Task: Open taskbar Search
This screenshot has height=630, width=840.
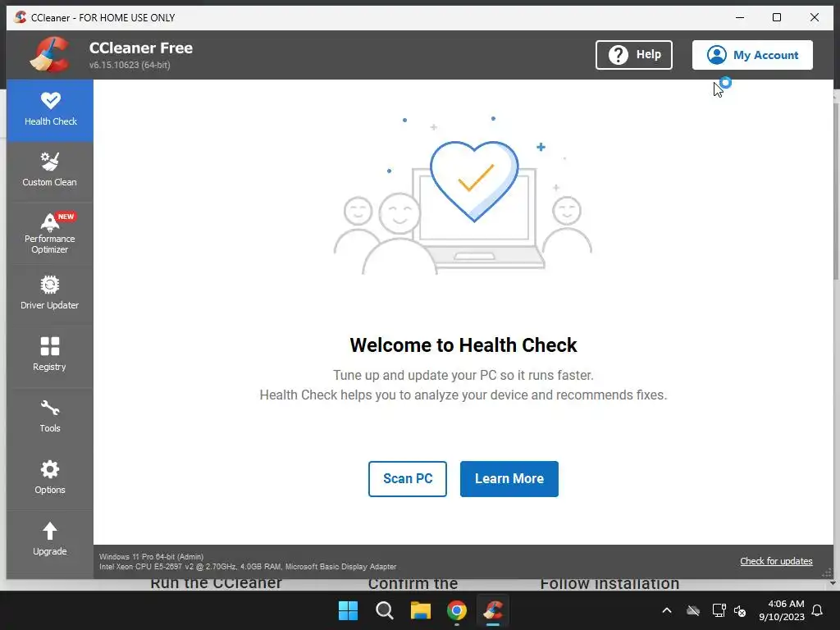Action: point(385,610)
